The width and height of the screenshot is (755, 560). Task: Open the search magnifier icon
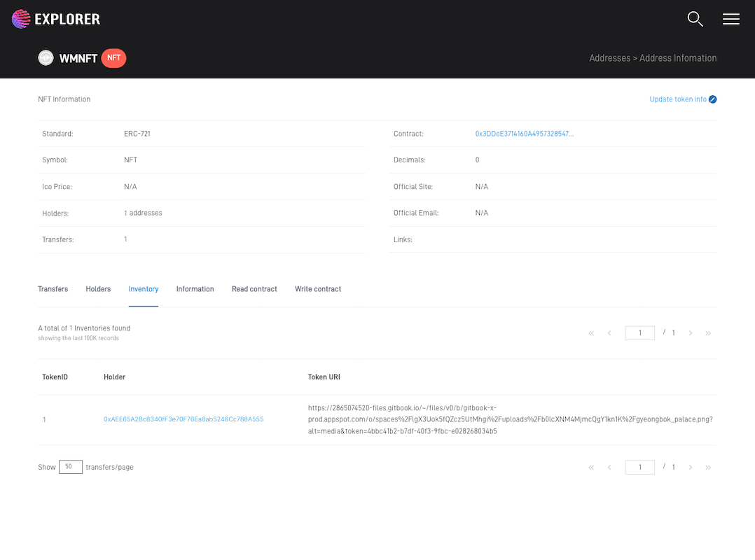tap(695, 19)
